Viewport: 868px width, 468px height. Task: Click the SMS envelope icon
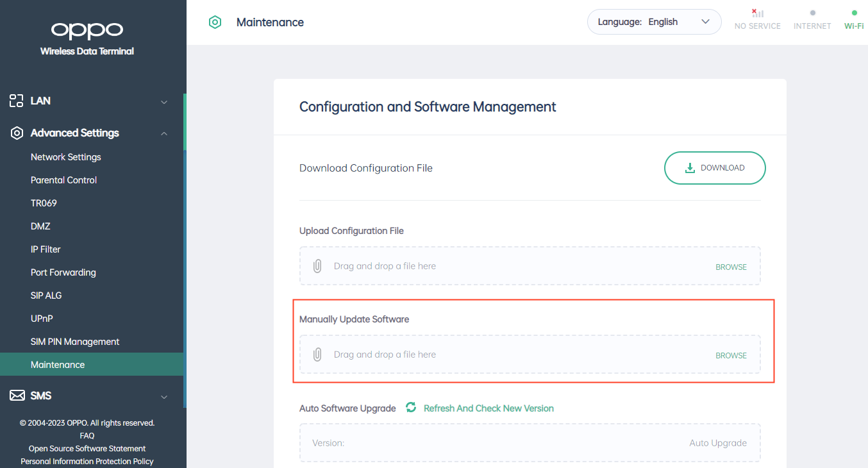(16, 395)
